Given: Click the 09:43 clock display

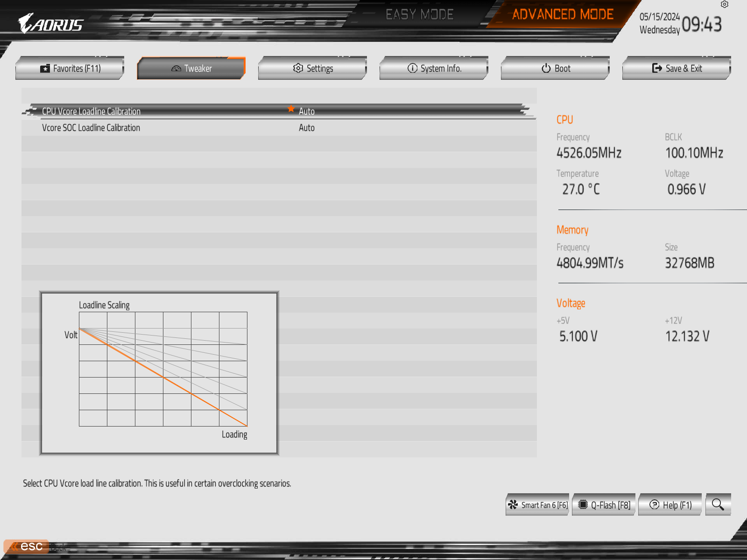Looking at the screenshot, I should coord(702,24).
